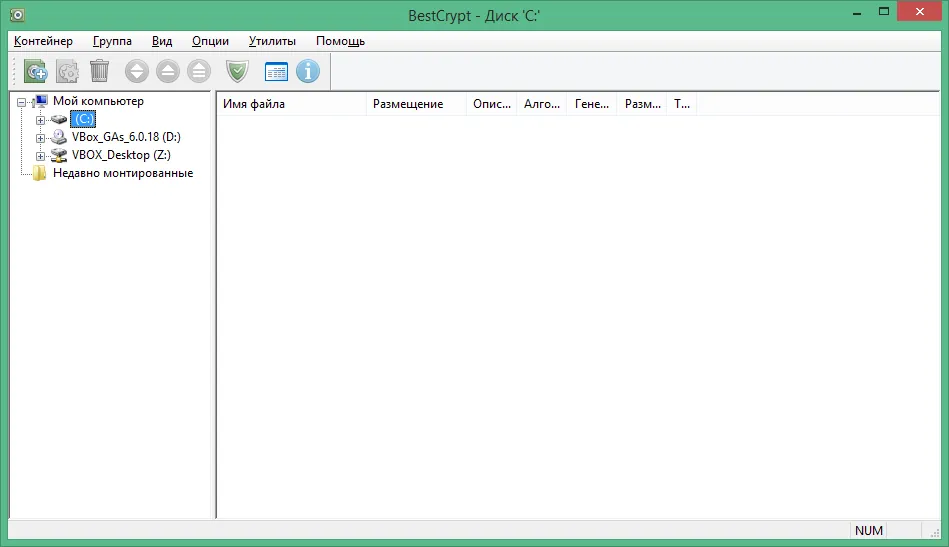Open the Вид menu
The height and width of the screenshot is (547, 949).
(162, 41)
